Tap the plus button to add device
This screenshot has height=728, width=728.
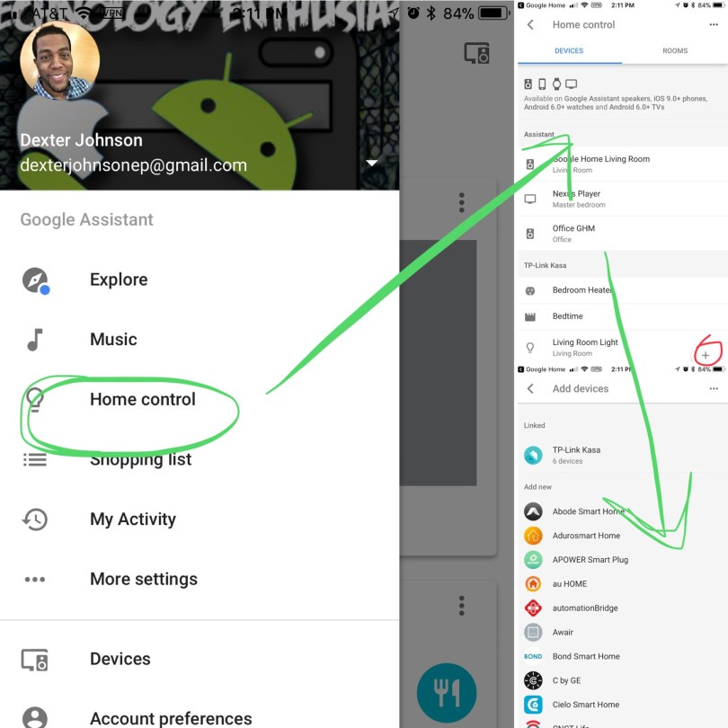705,355
